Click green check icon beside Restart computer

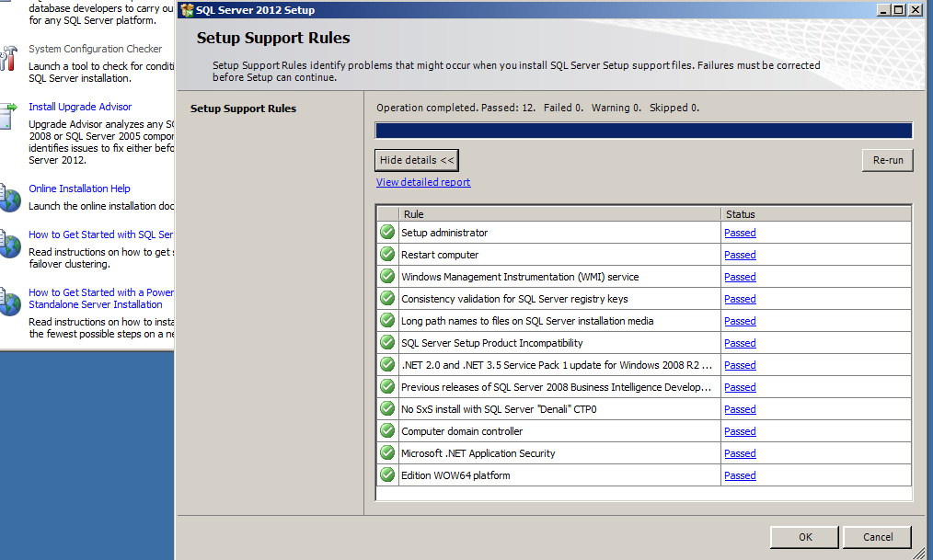point(387,255)
